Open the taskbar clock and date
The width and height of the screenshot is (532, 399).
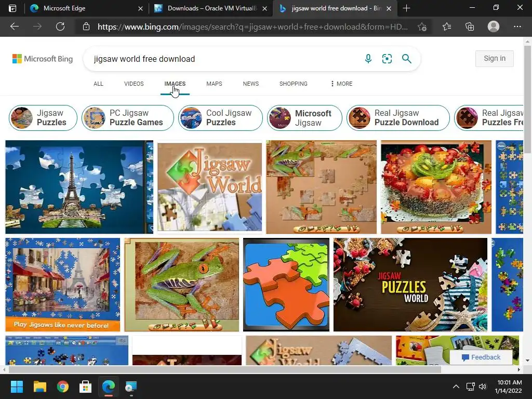pyautogui.click(x=508, y=387)
